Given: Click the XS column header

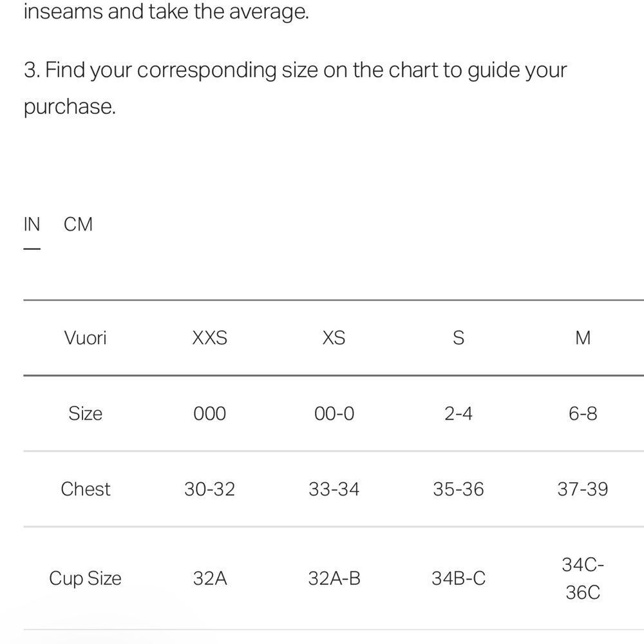Looking at the screenshot, I should (334, 338).
